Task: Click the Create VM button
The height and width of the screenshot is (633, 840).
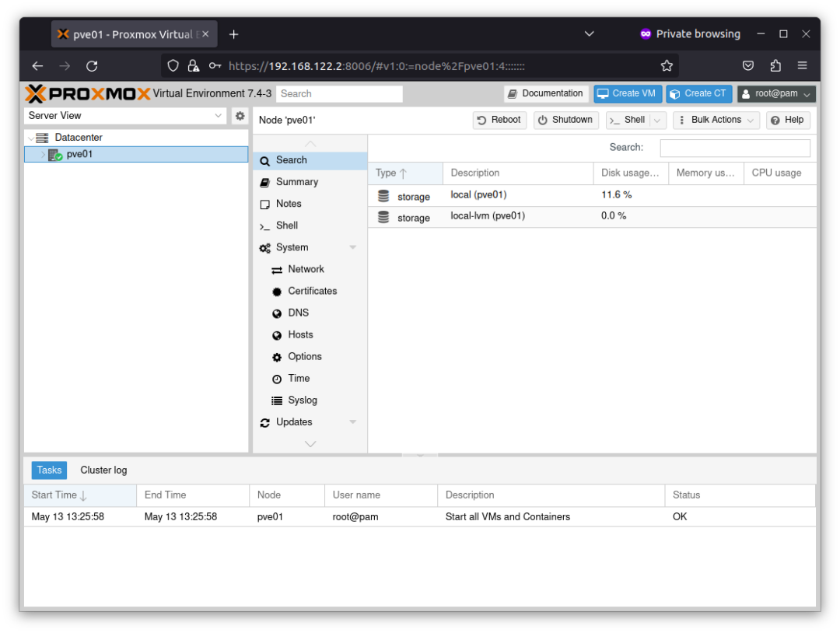Action: [x=627, y=93]
